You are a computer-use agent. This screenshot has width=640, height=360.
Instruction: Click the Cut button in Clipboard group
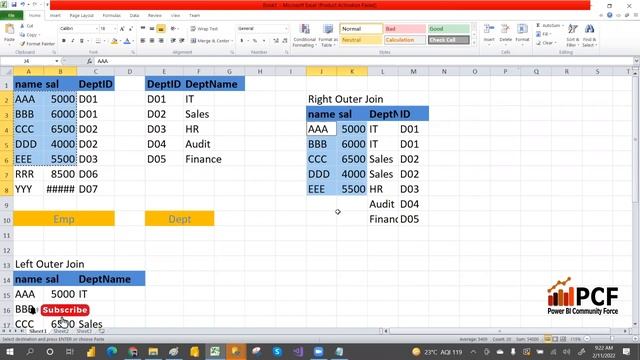point(27,26)
